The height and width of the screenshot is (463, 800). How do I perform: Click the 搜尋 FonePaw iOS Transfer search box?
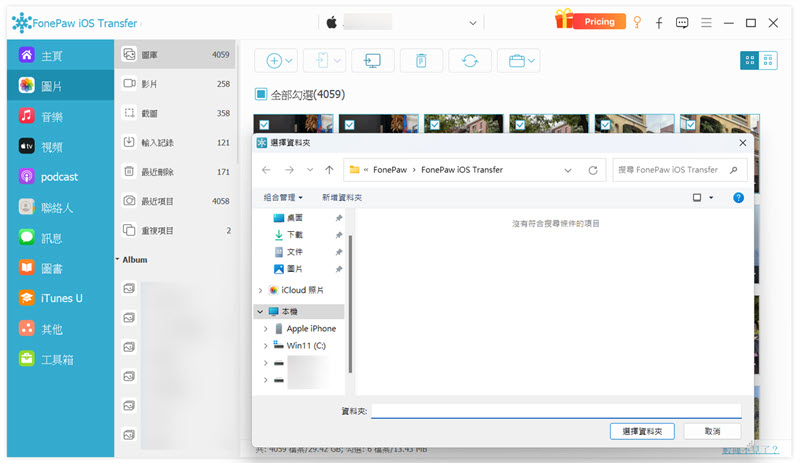coord(680,170)
